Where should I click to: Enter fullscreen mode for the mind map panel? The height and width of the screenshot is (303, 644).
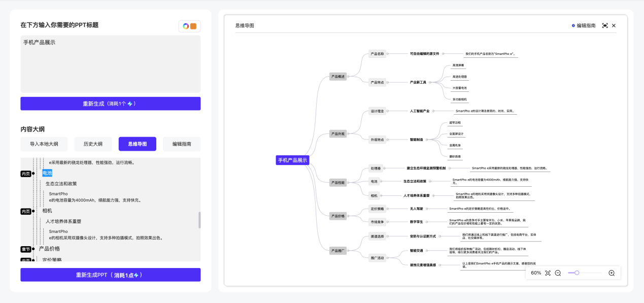603,25
